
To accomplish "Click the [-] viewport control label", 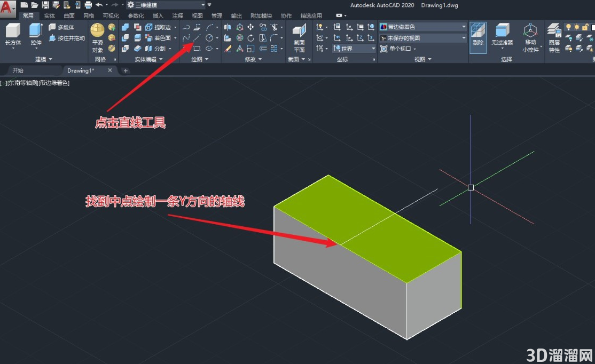I will pyautogui.click(x=3, y=83).
